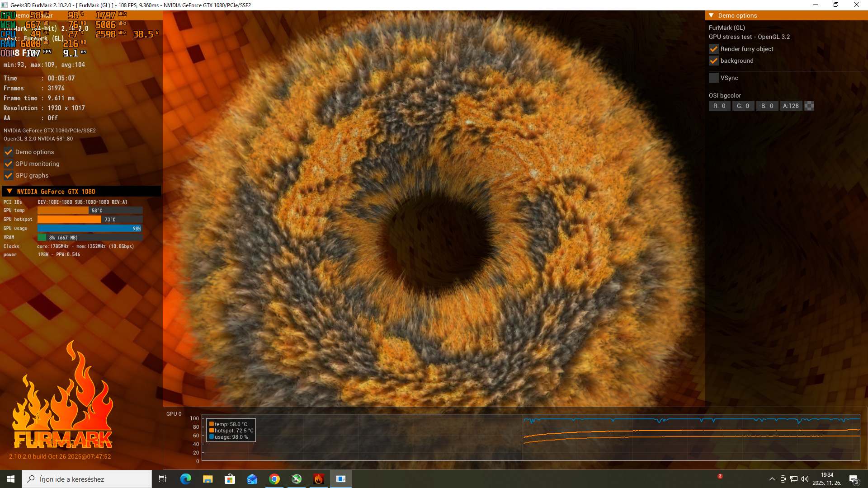This screenshot has width=868, height=488.
Task: Open FurMark flame icon in taskbar
Action: point(319,479)
